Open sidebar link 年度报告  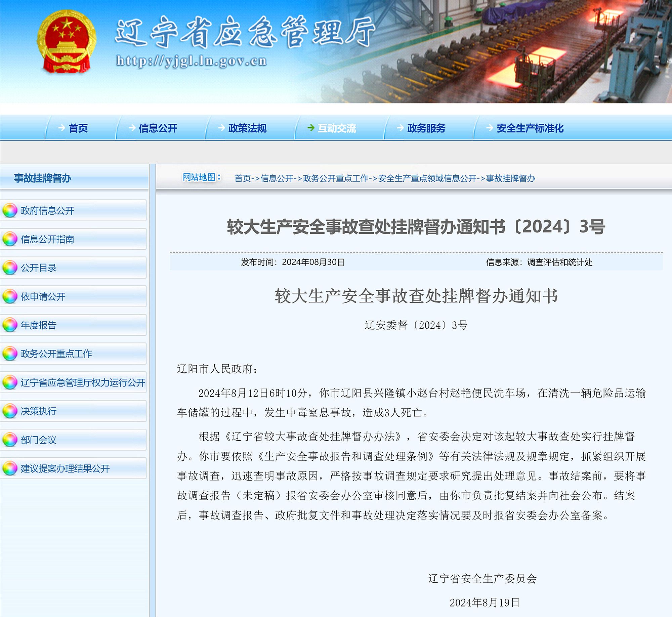point(39,325)
